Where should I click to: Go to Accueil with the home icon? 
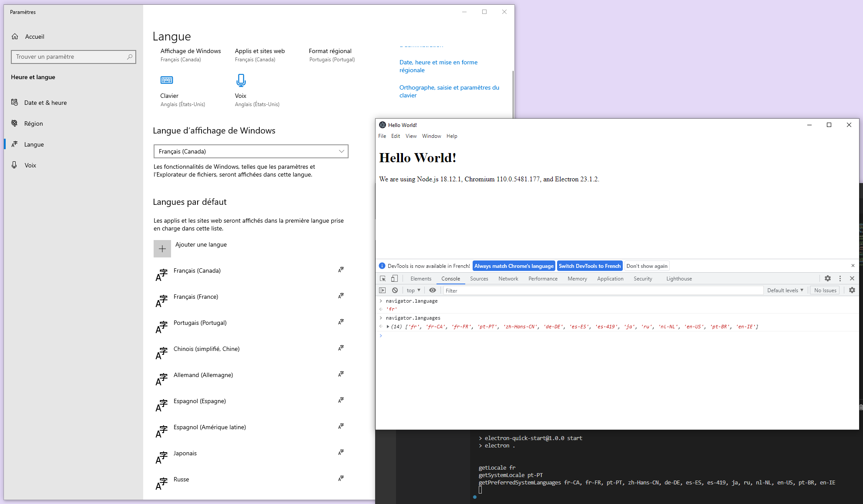15,37
